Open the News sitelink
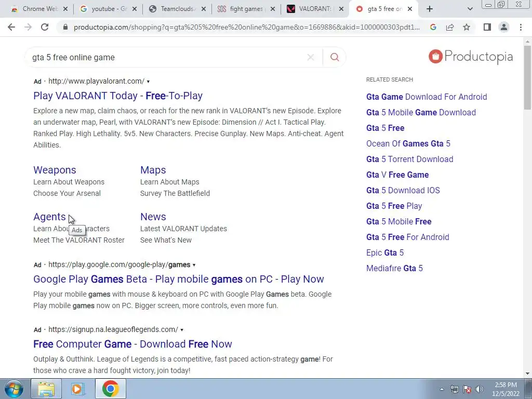Screen dimensions: 532x399 pos(153,217)
